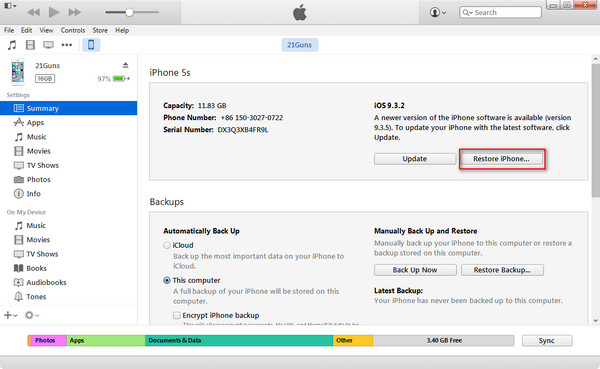
Task: Click the vertical scrollbar thumb
Action: 595,130
